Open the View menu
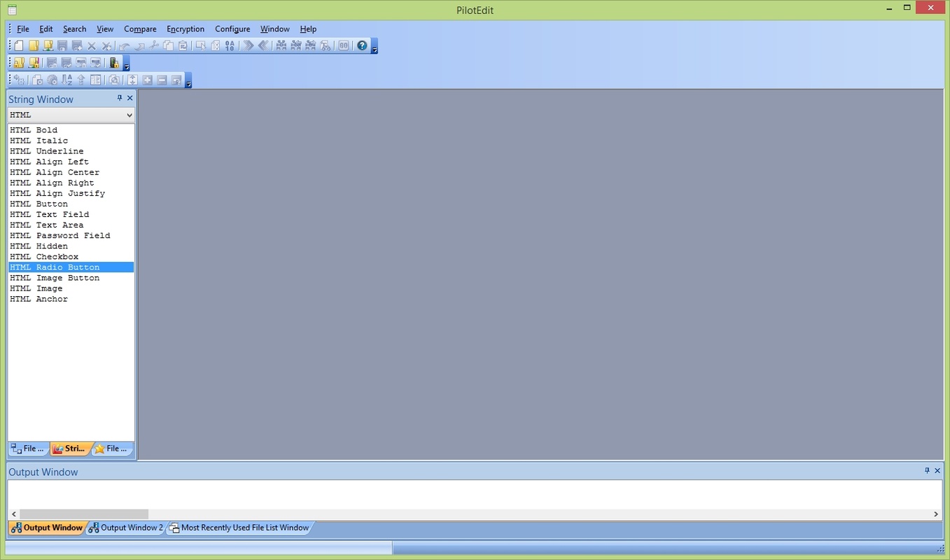 pyautogui.click(x=105, y=29)
